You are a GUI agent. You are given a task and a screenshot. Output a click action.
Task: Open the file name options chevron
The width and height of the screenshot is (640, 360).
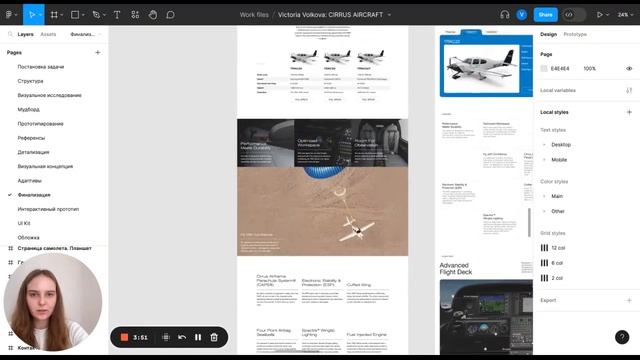pos(389,15)
